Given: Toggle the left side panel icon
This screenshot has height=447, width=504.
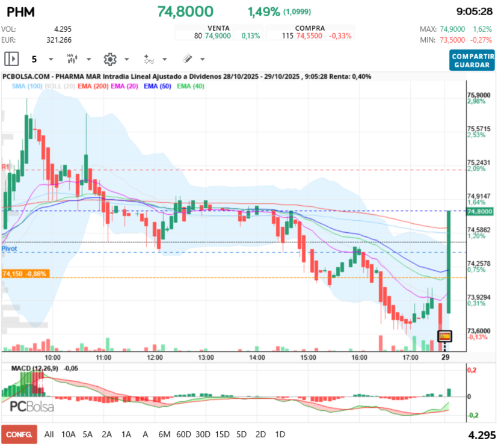Looking at the screenshot, I should [x=11, y=59].
